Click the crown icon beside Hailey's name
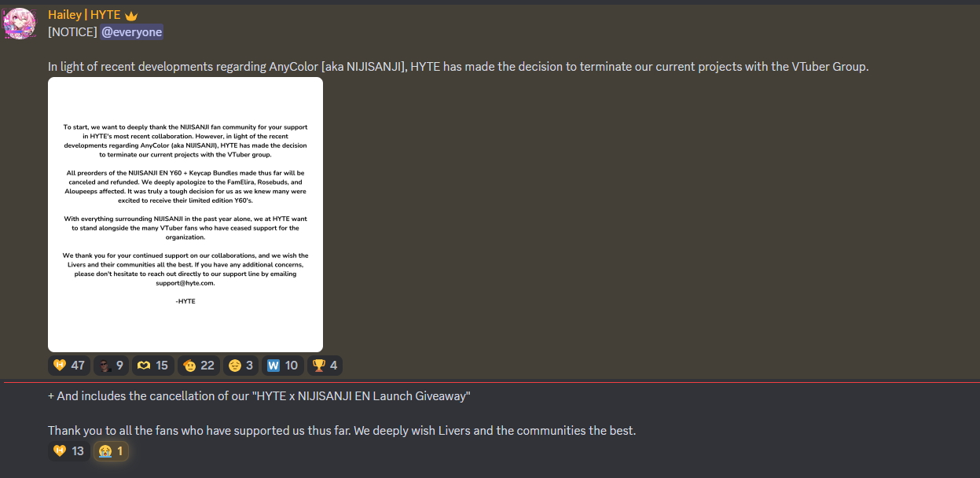 pos(131,15)
